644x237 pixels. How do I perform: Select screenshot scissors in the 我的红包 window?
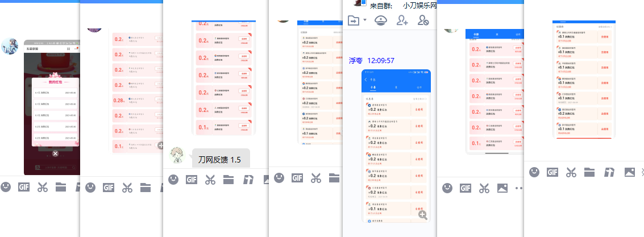pyautogui.click(x=42, y=188)
